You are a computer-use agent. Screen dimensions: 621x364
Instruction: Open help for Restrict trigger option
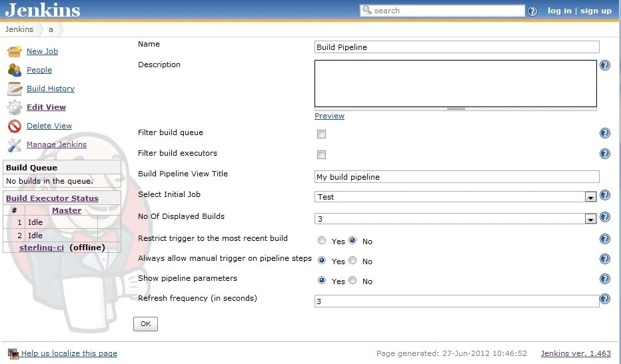point(605,239)
